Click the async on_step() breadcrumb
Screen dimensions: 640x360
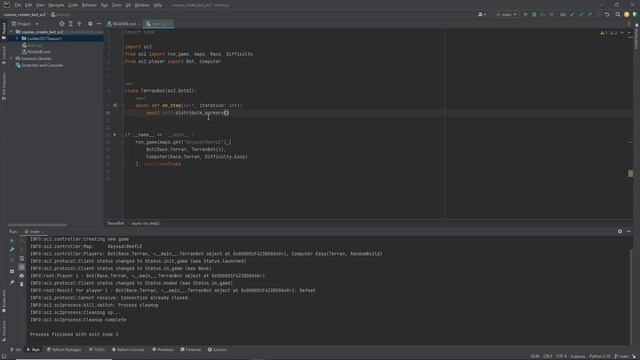click(x=145, y=223)
